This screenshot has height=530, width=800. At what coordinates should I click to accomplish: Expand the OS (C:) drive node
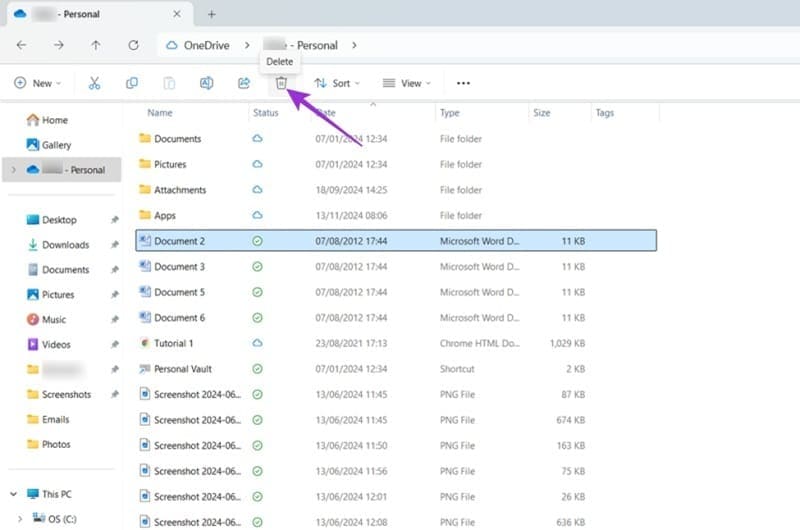coord(20,519)
